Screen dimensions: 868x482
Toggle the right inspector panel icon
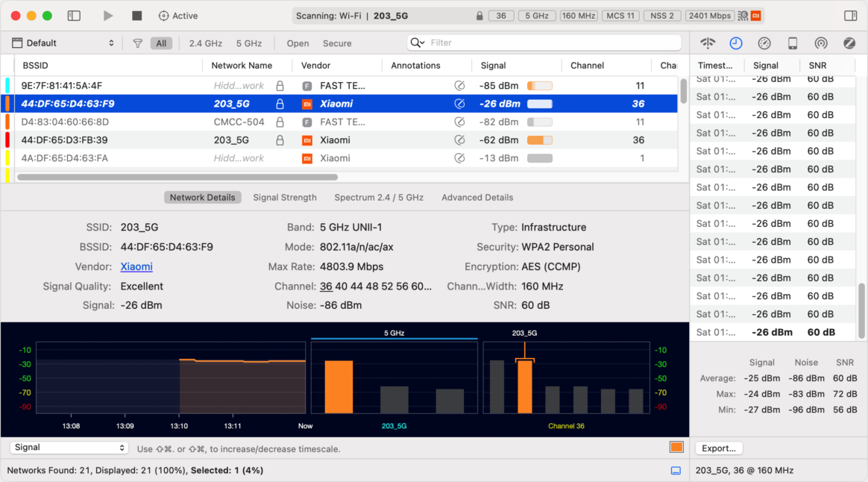(850, 16)
